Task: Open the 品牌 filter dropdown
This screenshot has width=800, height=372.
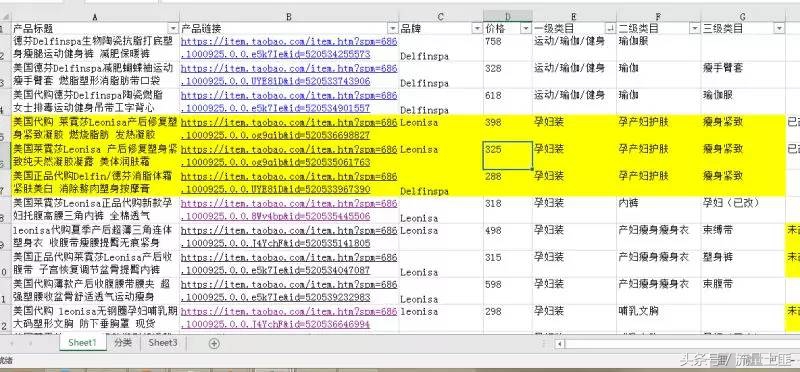Action: pos(478,29)
